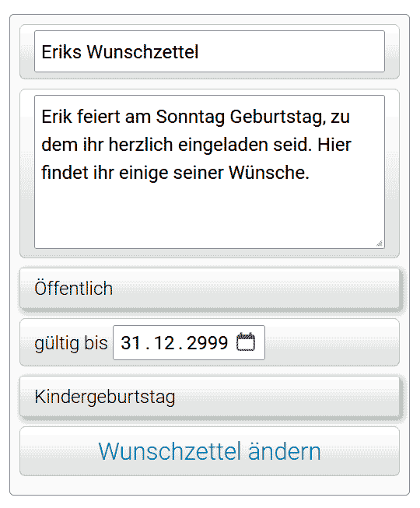Expand the Kindergeburtstag category dropdown

[209, 397]
